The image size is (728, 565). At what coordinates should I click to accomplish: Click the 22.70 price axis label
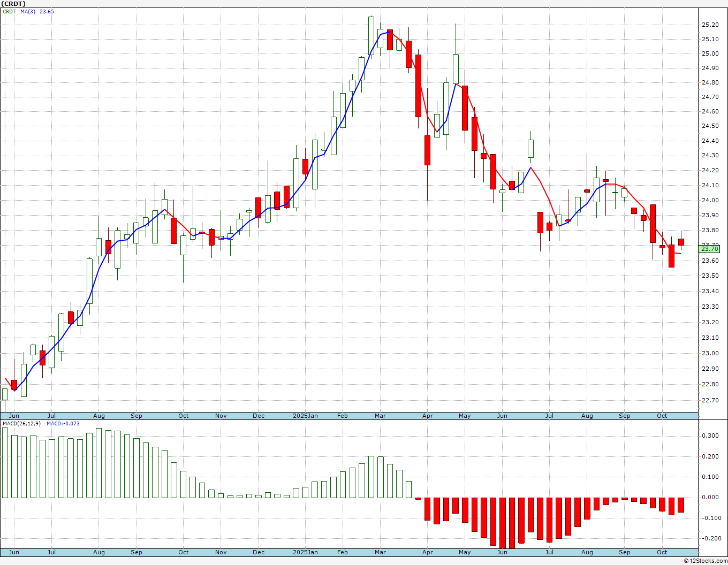(x=710, y=400)
